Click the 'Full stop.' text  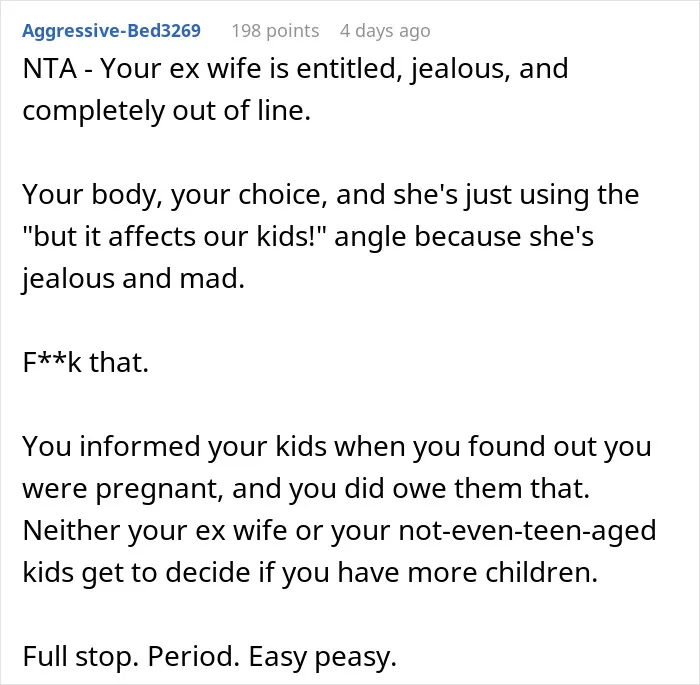(80, 656)
